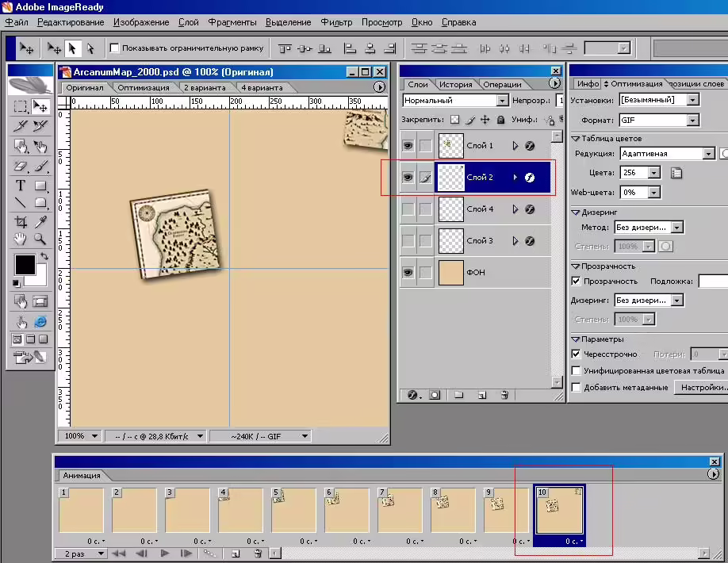Play the animation
The width and height of the screenshot is (728, 563).
[164, 553]
